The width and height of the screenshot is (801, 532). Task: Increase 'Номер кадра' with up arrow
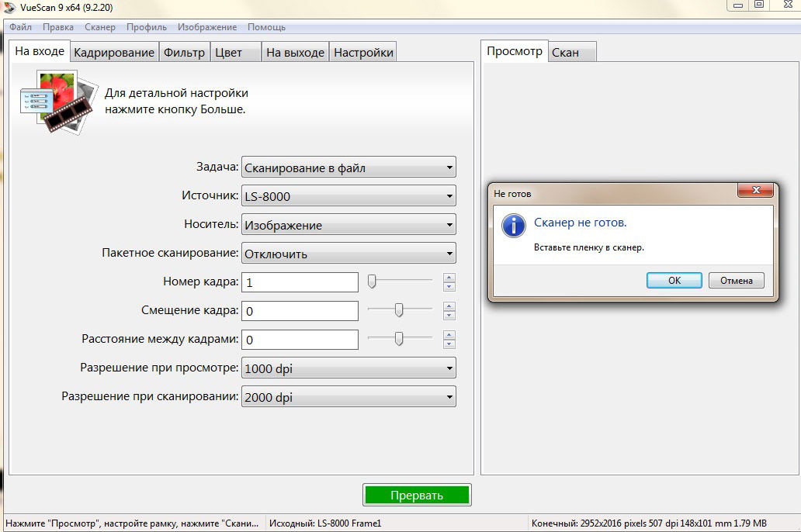[449, 278]
